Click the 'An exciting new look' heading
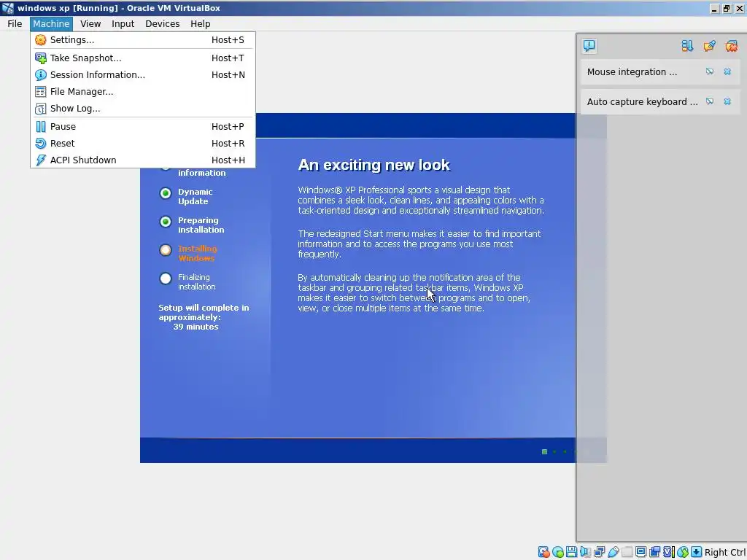 374,165
